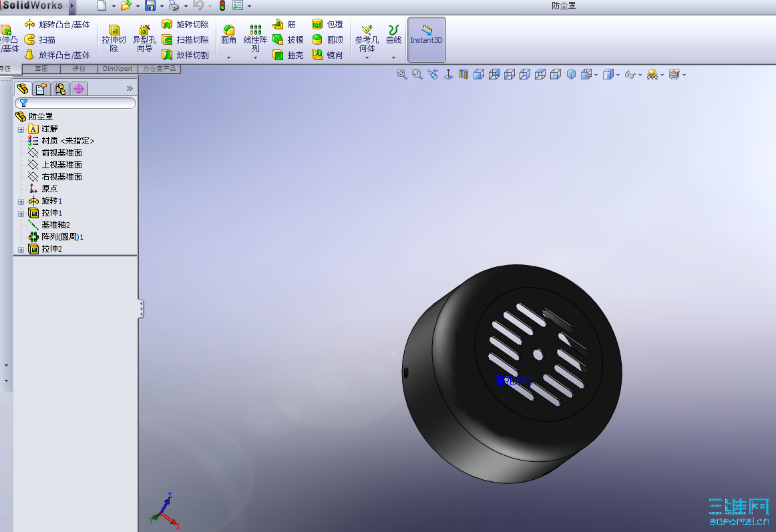The image size is (776, 532).
Task: Click the Section View icon
Action: coord(463,74)
